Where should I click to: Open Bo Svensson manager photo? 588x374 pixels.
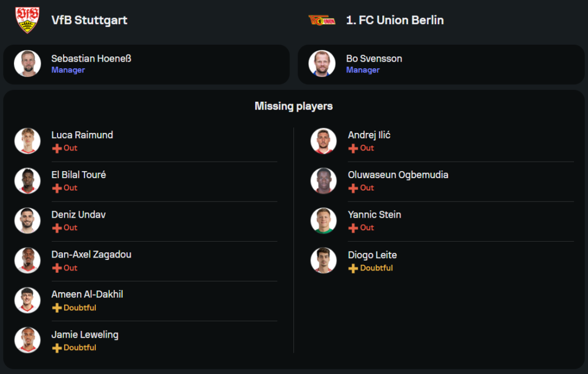(x=322, y=64)
